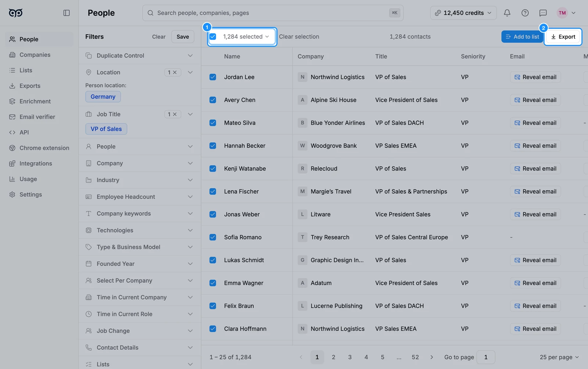Viewport: 588px width, 369px height.
Task: Toggle Lena Fischer's row checkbox
Action: point(213,191)
